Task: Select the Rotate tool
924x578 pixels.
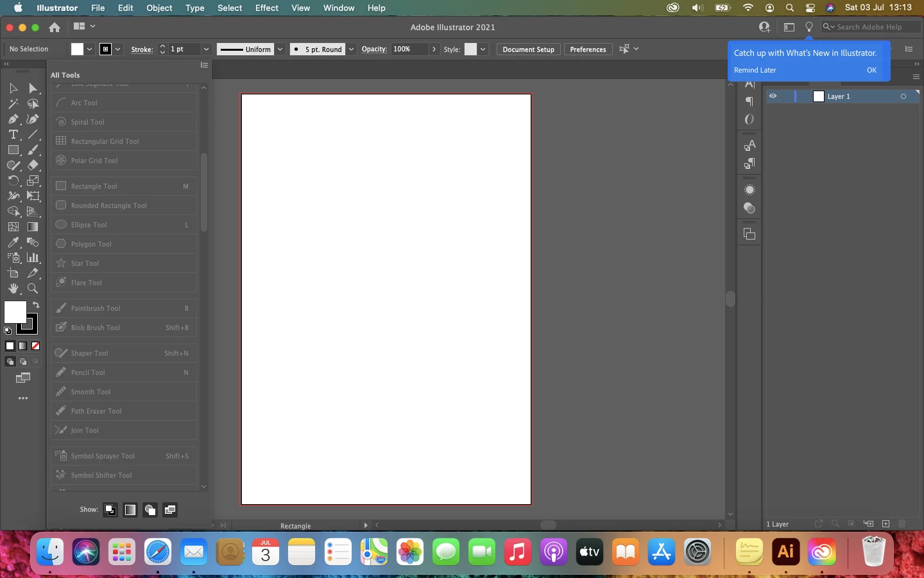Action: [13, 180]
